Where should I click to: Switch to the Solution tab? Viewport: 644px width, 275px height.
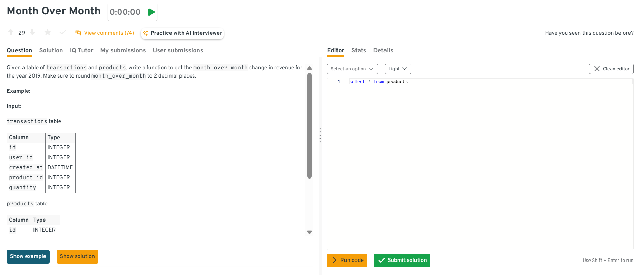click(51, 50)
